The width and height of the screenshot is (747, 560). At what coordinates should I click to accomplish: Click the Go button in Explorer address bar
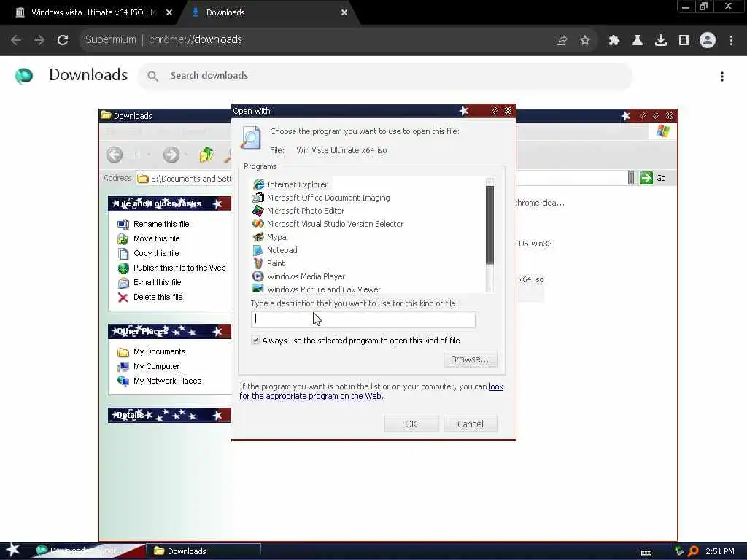(653, 178)
